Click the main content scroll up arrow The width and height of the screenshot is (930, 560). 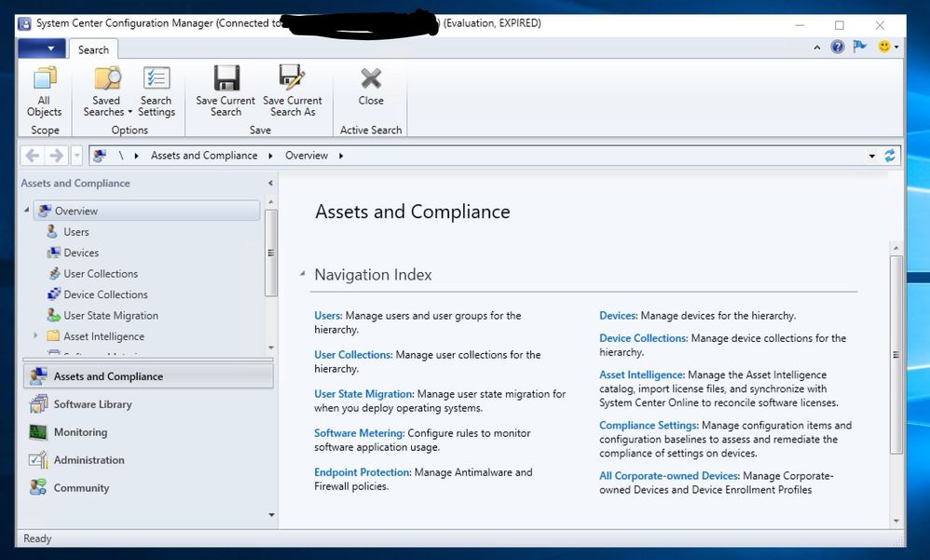point(896,247)
